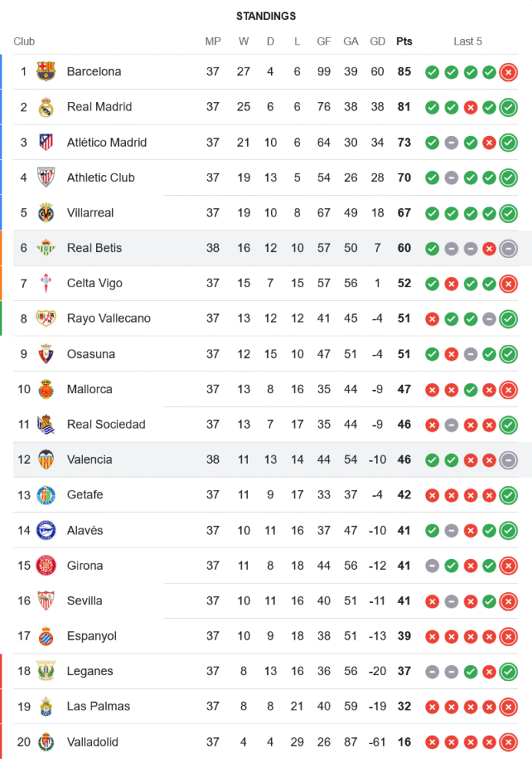Click the Last 5 column header
Screen dimensions: 532x768
click(468, 41)
